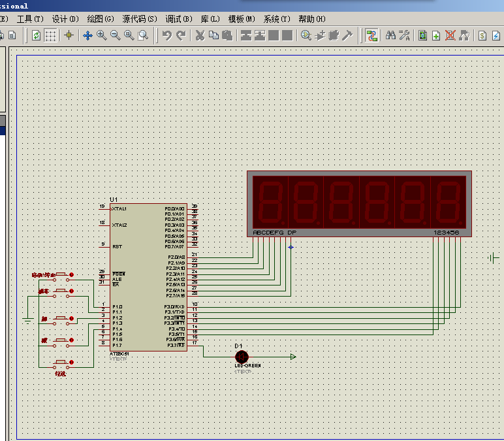
Task: Toggle red latch of 减 button
Action: click(71, 340)
